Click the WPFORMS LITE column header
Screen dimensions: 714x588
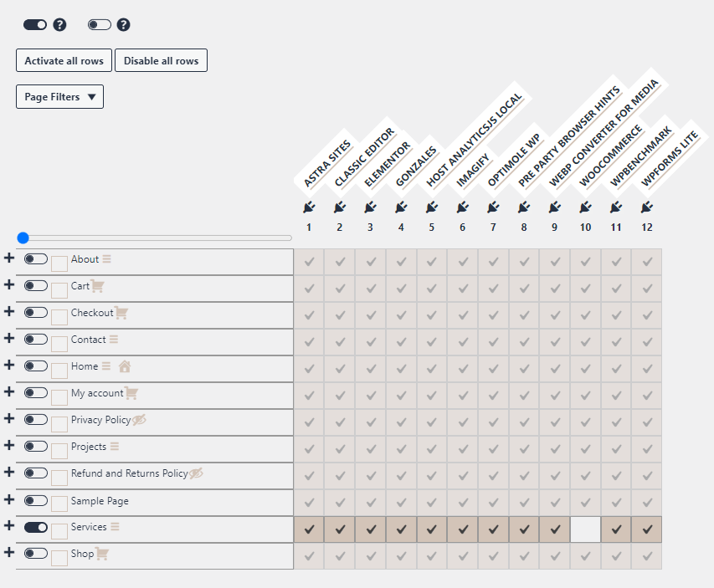[670, 158]
